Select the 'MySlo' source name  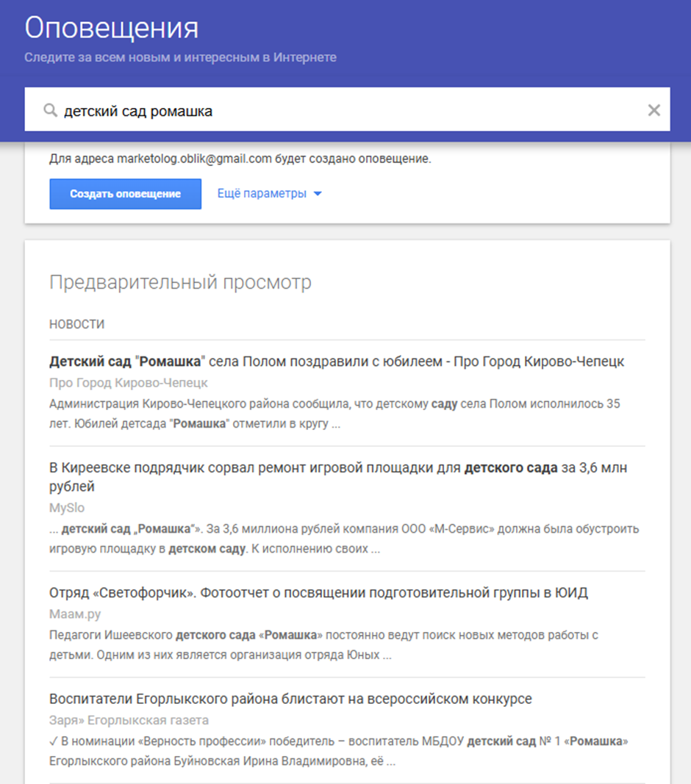(x=67, y=508)
